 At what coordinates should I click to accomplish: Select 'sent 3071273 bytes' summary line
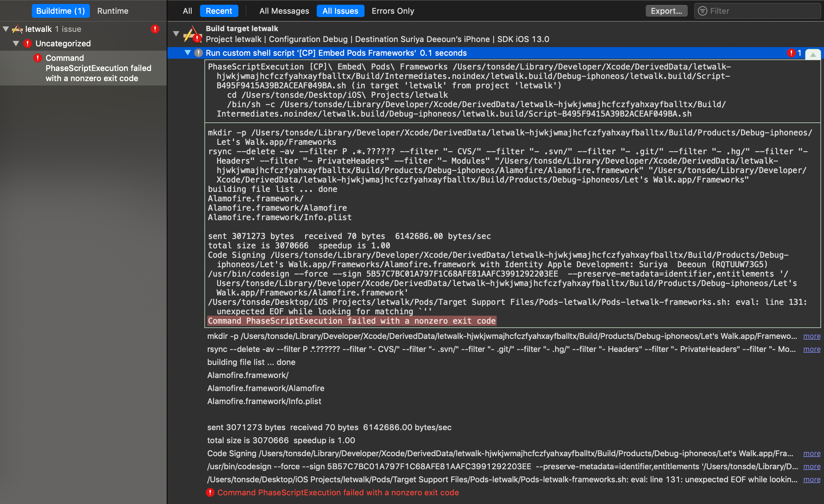point(329,427)
